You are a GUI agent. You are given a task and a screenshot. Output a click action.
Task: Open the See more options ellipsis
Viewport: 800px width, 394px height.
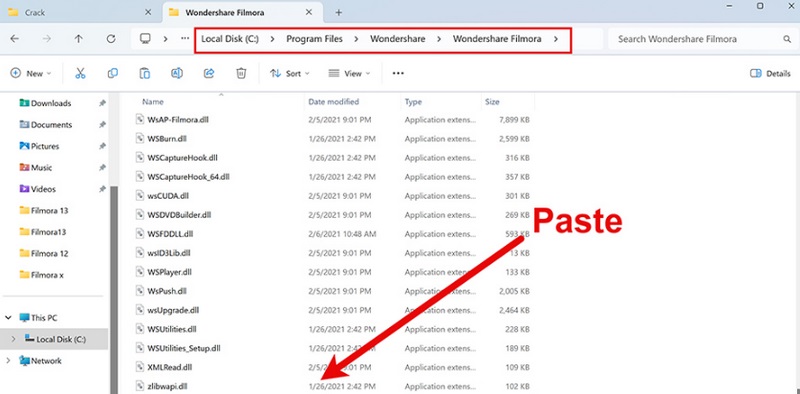[x=398, y=73]
